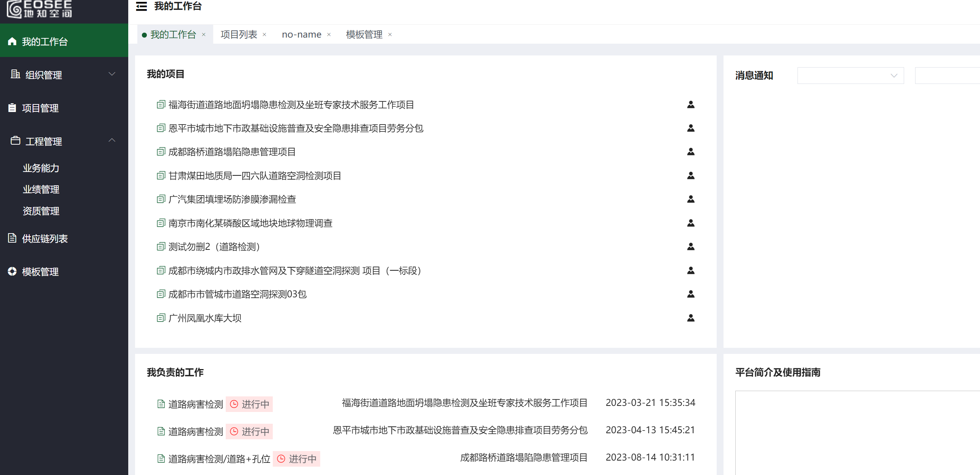This screenshot has height=475, width=980.
Task: Open project 成都市绕城内市政排水管网及下穿隧道空洞探测 项目（一标段）
Action: pos(297,271)
